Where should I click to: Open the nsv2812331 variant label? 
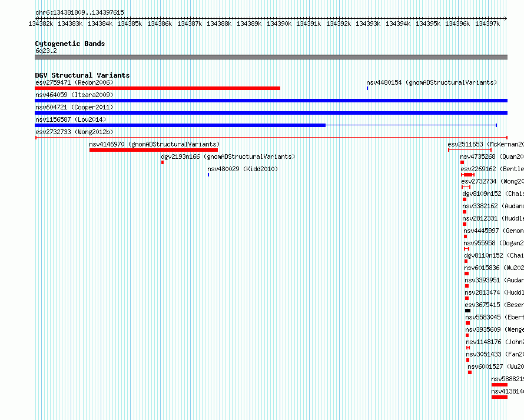click(493, 218)
